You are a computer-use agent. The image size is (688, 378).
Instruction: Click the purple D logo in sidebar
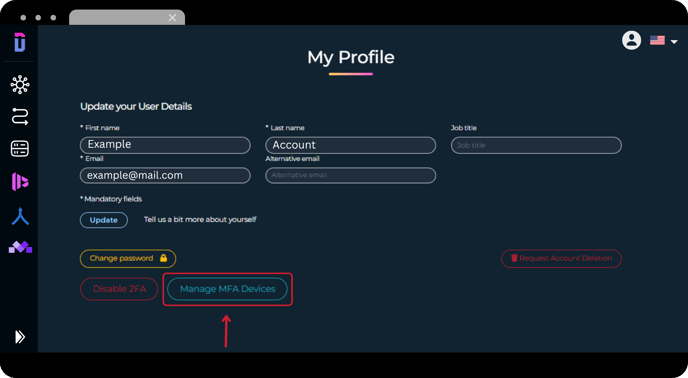(x=20, y=42)
